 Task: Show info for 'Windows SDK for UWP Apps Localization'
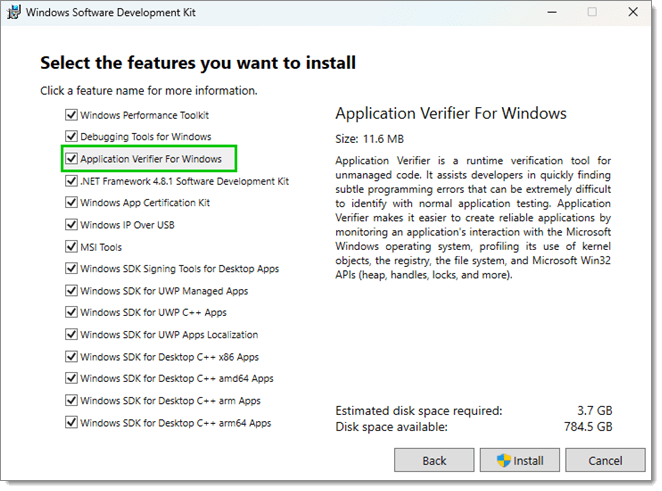point(169,335)
